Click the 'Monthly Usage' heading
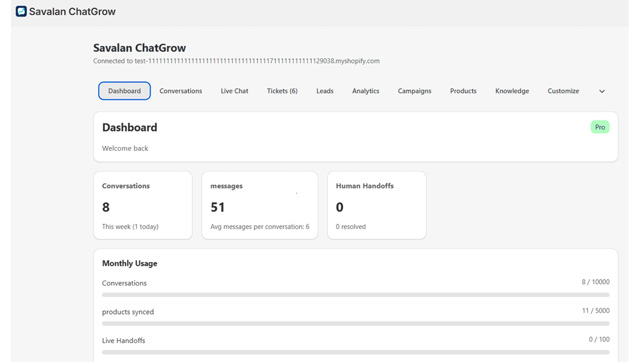 click(130, 263)
